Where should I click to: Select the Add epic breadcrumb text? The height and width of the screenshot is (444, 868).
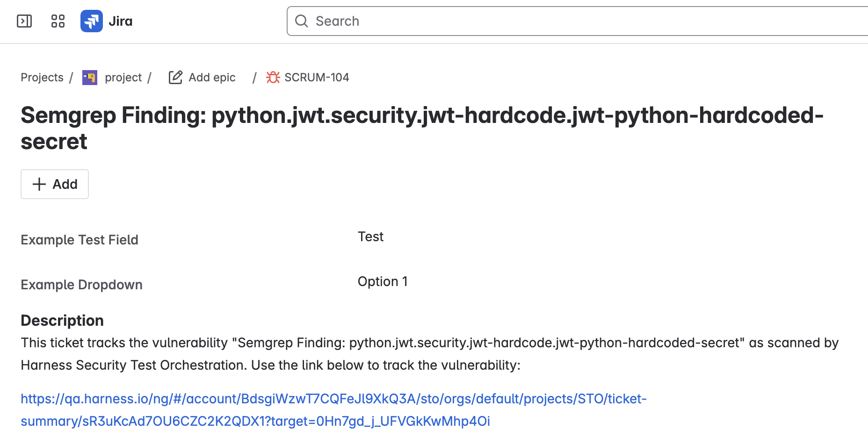212,78
